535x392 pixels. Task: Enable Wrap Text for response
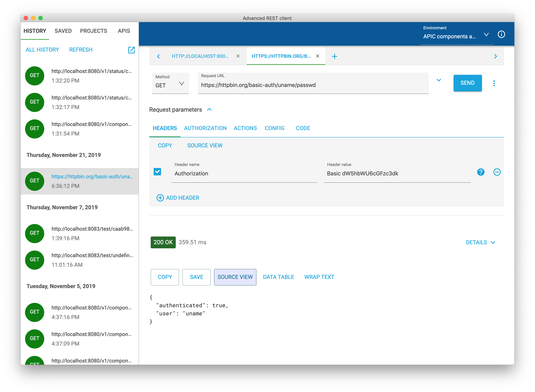coord(319,277)
